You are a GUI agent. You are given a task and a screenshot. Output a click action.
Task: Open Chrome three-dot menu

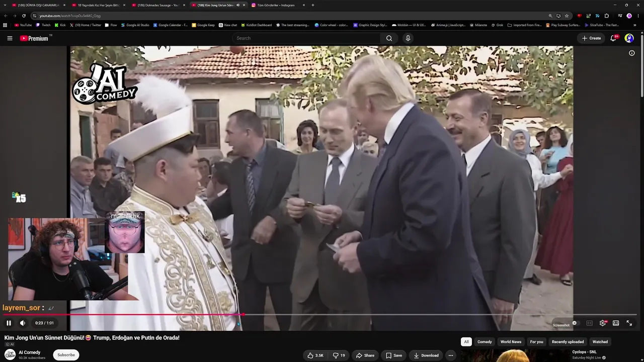638,16
